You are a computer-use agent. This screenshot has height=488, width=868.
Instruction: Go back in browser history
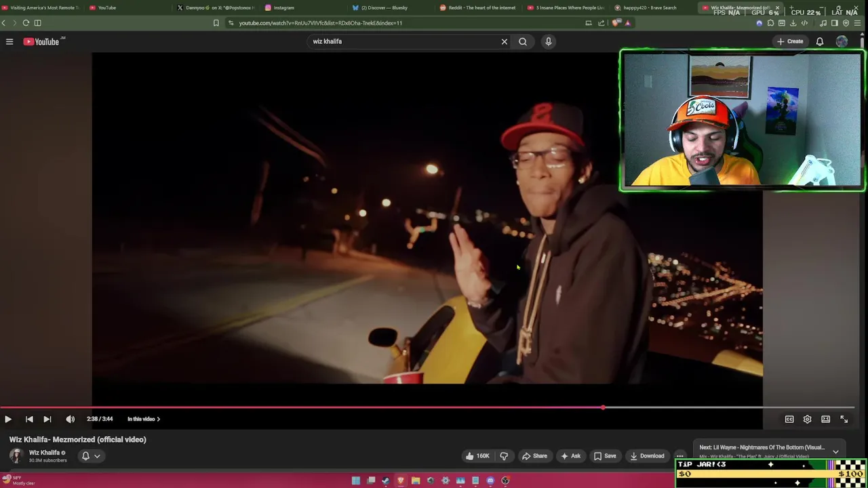[4, 23]
